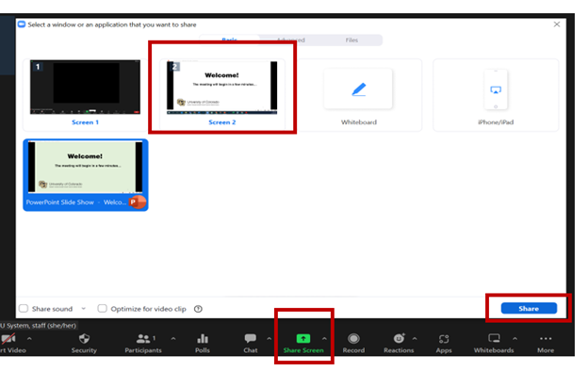The height and width of the screenshot is (371, 588).
Task: Switch to the Basic tab
Action: tap(230, 40)
